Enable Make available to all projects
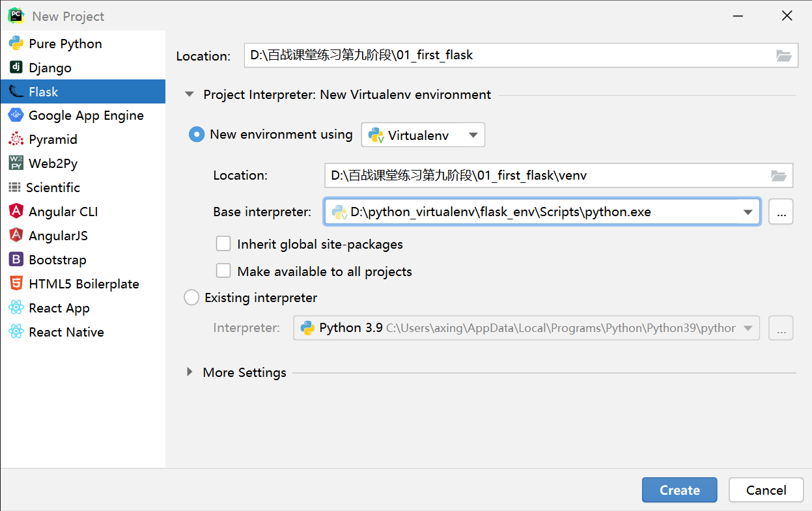812x511 pixels. coord(223,271)
